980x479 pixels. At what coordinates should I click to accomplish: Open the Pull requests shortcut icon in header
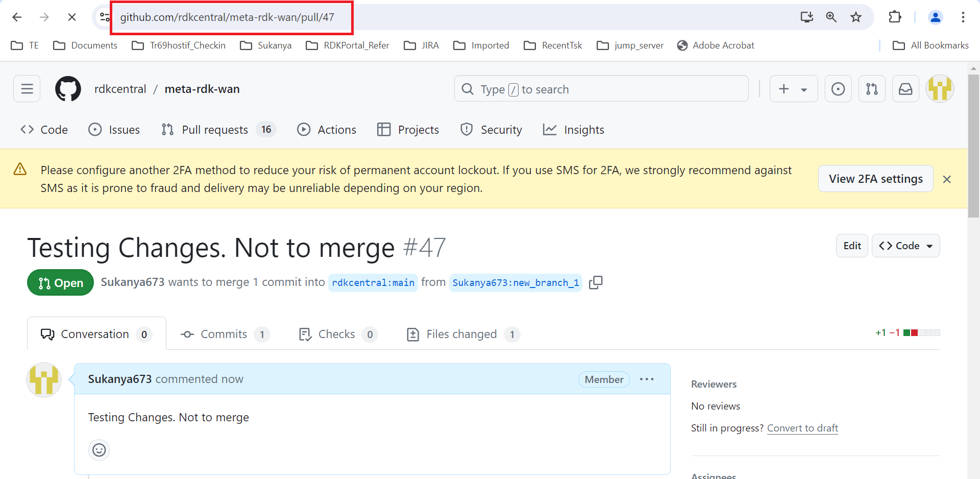pyautogui.click(x=872, y=89)
